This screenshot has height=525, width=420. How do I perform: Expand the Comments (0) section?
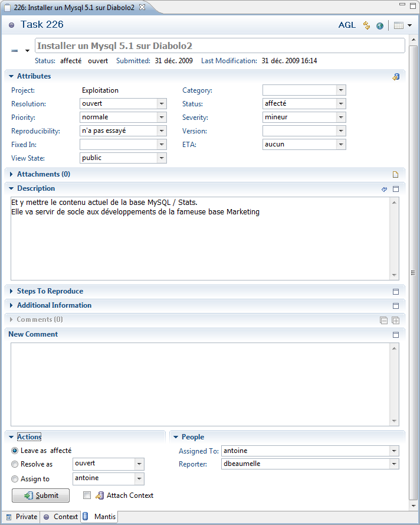(11, 319)
